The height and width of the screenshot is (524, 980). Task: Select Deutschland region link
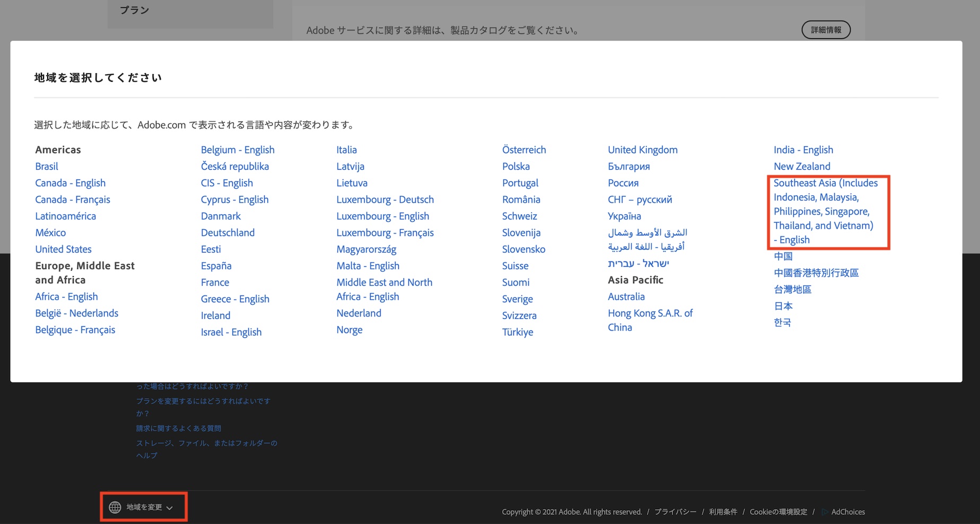pyautogui.click(x=228, y=233)
